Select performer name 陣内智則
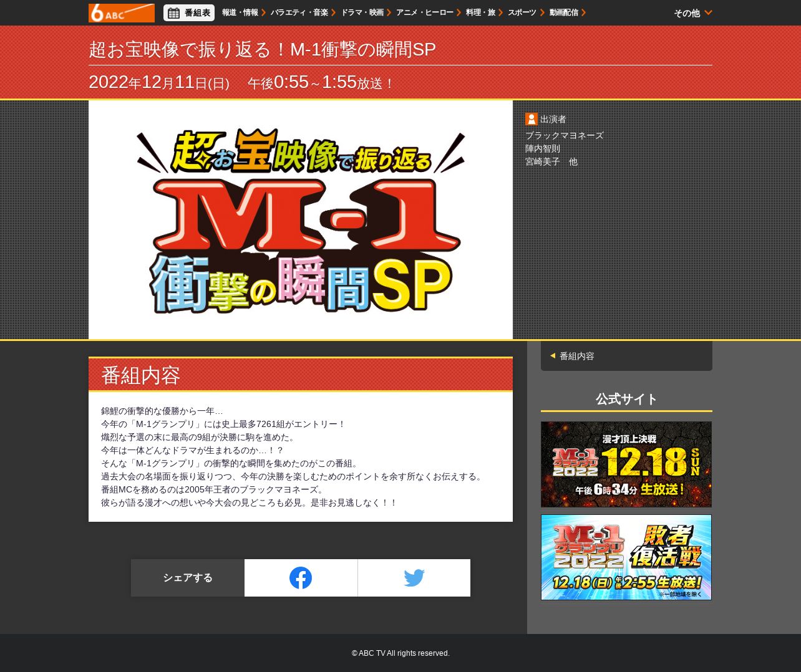 pos(543,148)
